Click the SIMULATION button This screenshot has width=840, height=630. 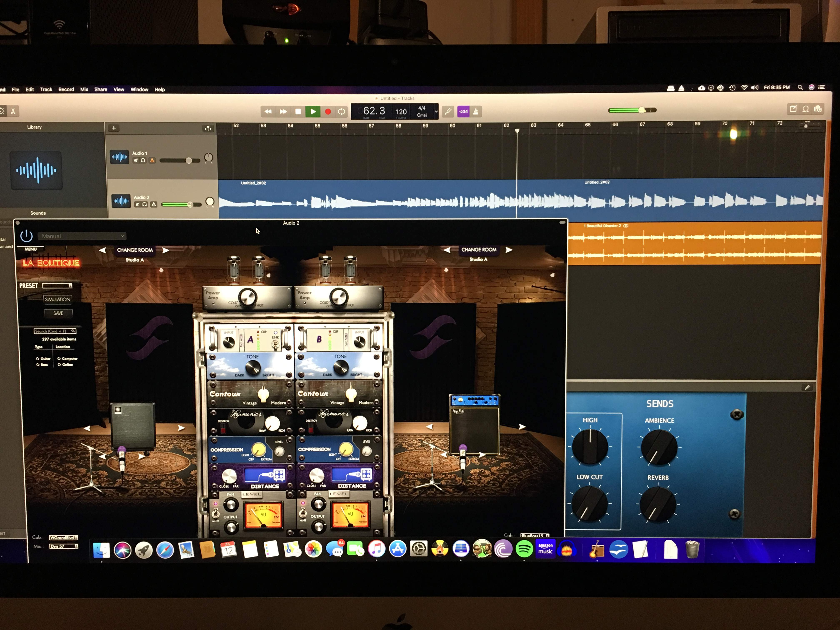point(58,299)
